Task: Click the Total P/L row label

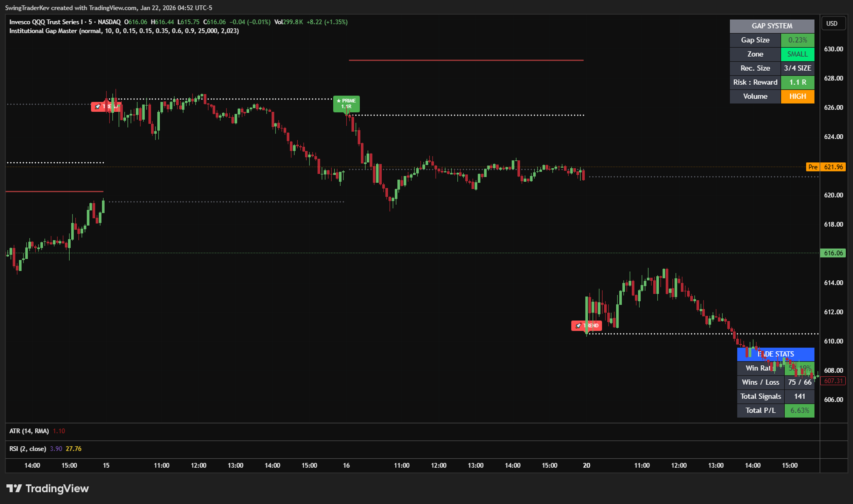Action: click(x=761, y=411)
